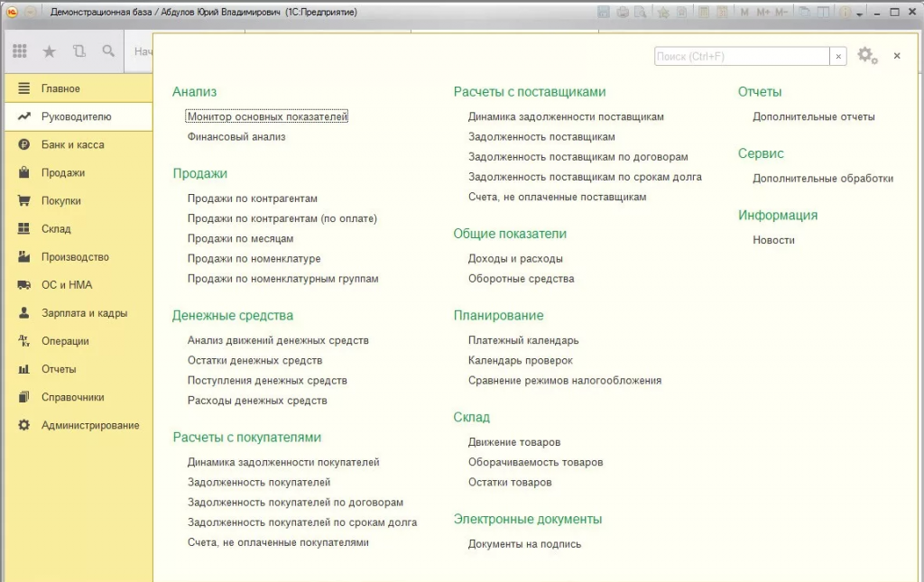924x582 pixels.
Task: Open the Calendar icon in title bar
Action: click(x=723, y=12)
